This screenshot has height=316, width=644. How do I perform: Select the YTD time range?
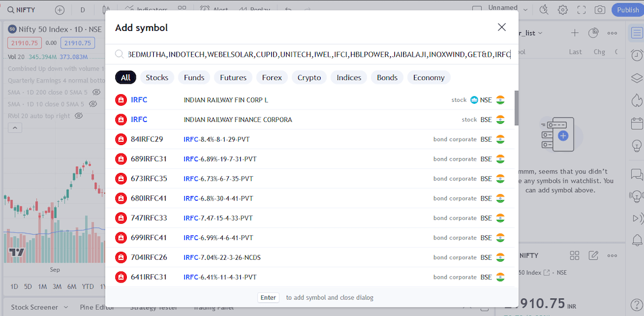(x=88, y=286)
